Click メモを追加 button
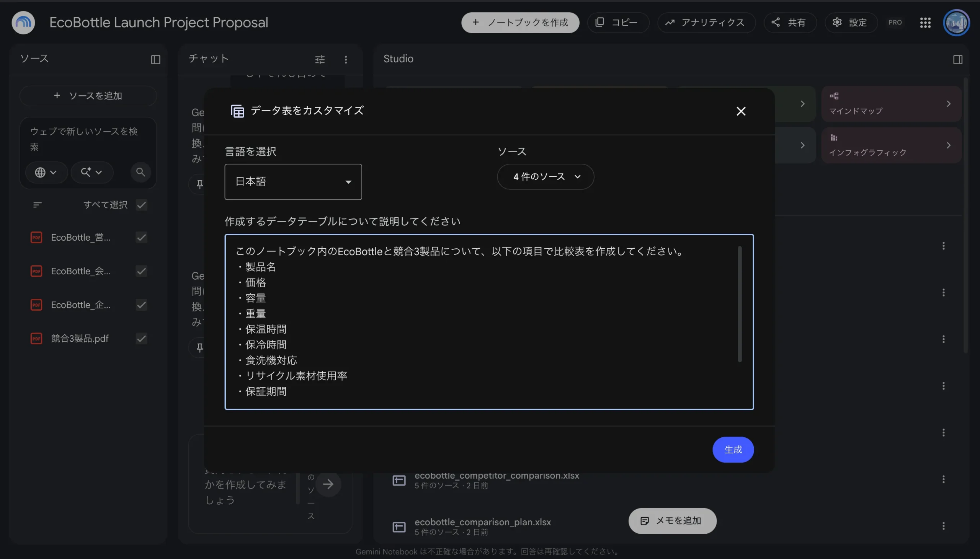This screenshot has height=559, width=980. [x=672, y=521]
